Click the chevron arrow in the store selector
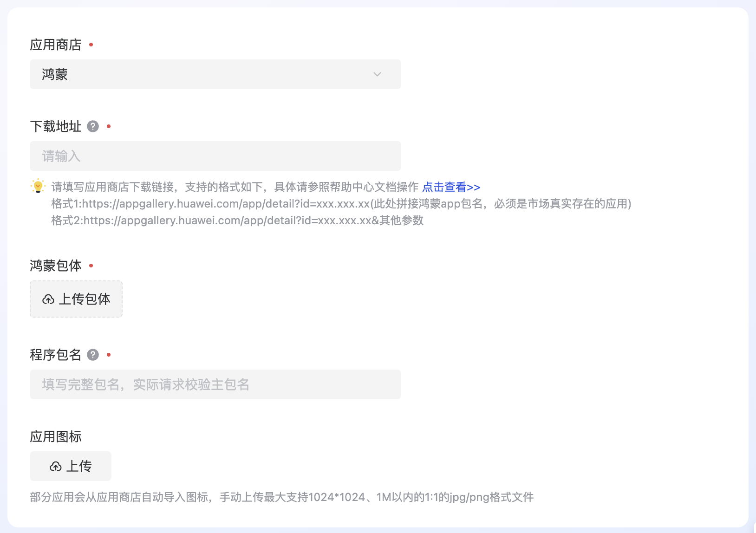756x533 pixels. 377,74
